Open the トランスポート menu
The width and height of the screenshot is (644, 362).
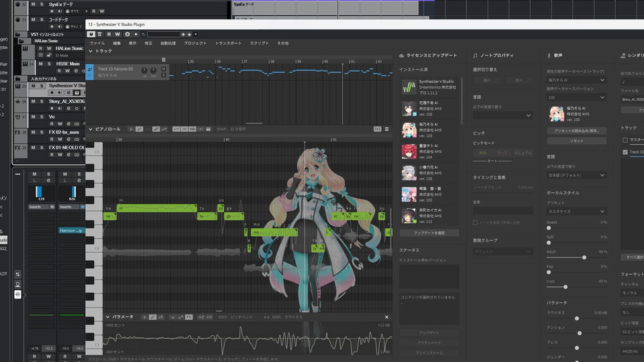pyautogui.click(x=228, y=43)
